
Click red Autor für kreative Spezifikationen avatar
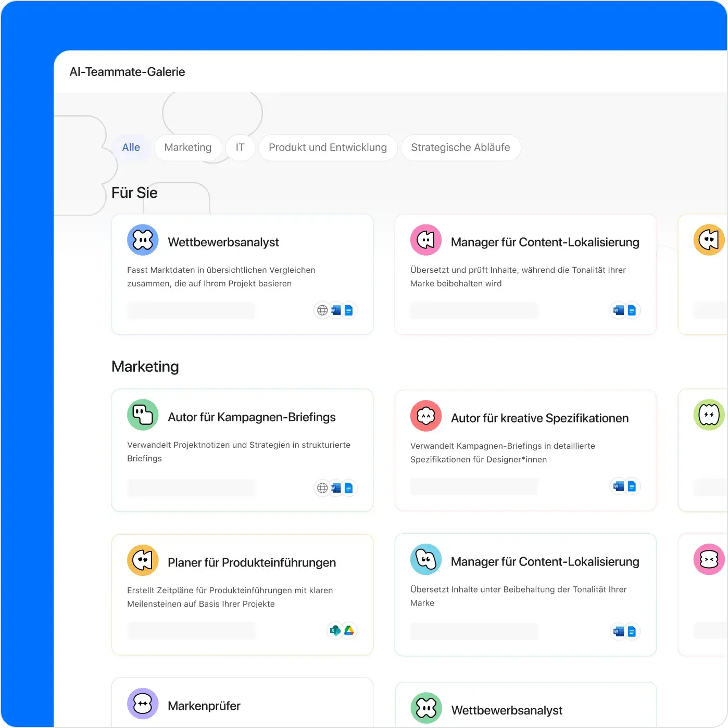point(426,416)
